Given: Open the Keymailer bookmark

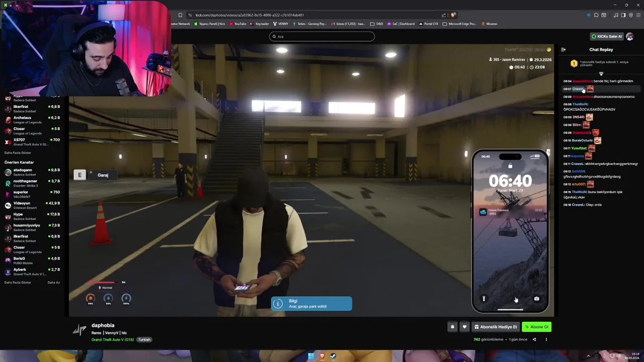Looking at the screenshot, I should coord(260,24).
